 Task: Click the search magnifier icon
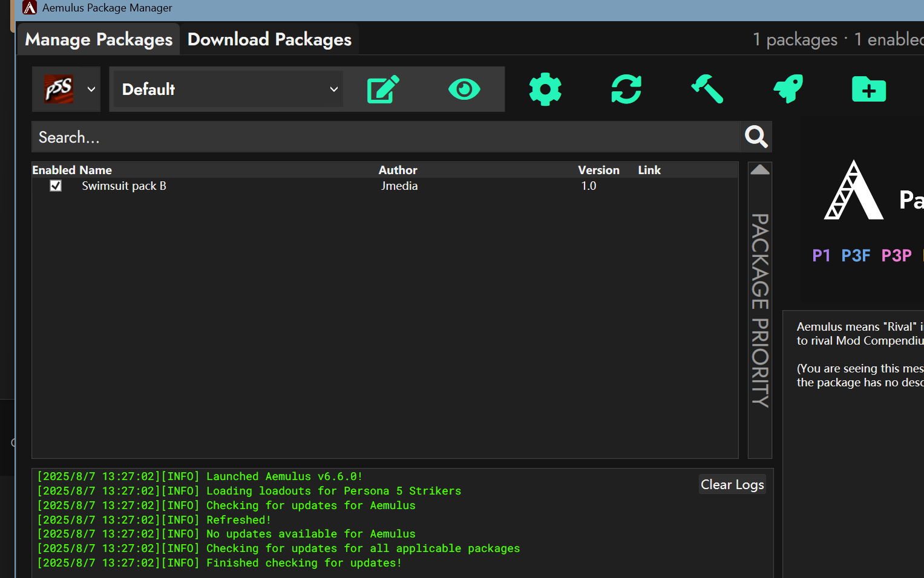pyautogui.click(x=756, y=137)
